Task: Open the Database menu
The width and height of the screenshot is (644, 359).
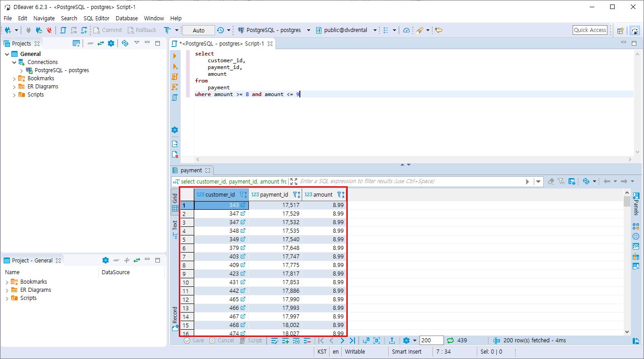Action: click(127, 18)
